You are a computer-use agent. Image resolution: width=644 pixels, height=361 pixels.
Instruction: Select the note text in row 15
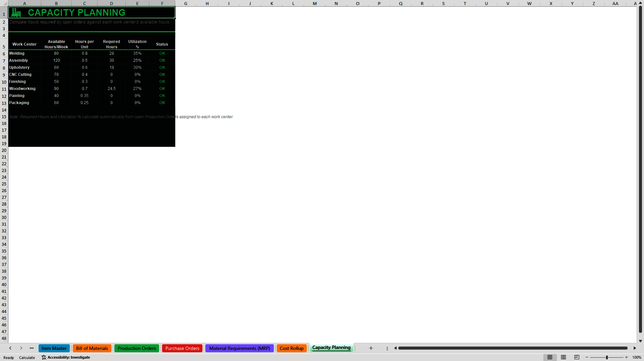click(121, 117)
